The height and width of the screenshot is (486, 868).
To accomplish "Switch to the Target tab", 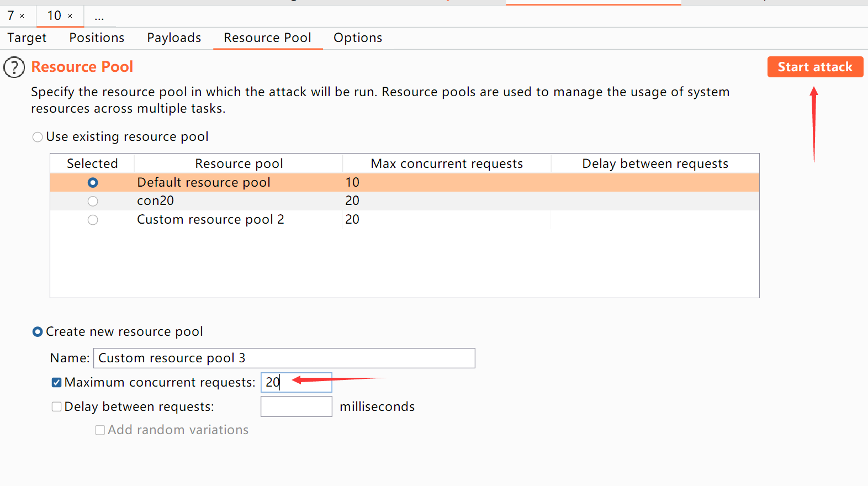I will point(27,38).
